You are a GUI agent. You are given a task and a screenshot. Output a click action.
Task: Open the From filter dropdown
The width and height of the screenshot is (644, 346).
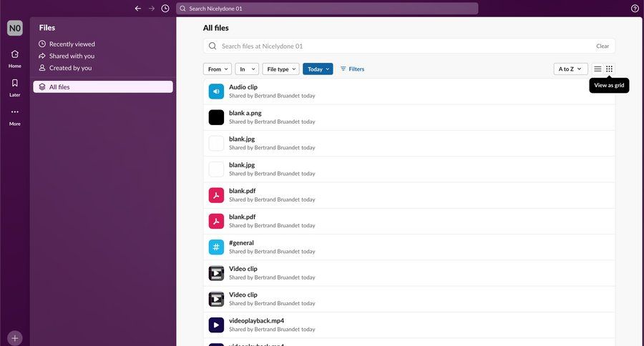pos(218,69)
